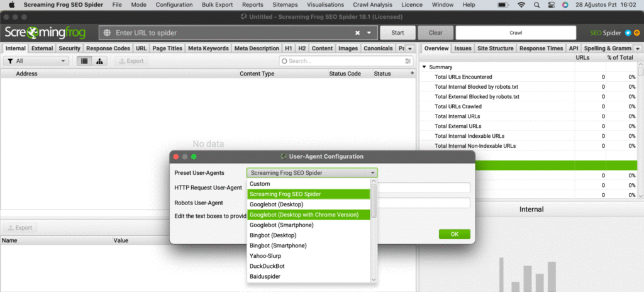Image resolution: width=644 pixels, height=292 pixels.
Task: Open macOS Spotlight search icon
Action: (x=535, y=4)
